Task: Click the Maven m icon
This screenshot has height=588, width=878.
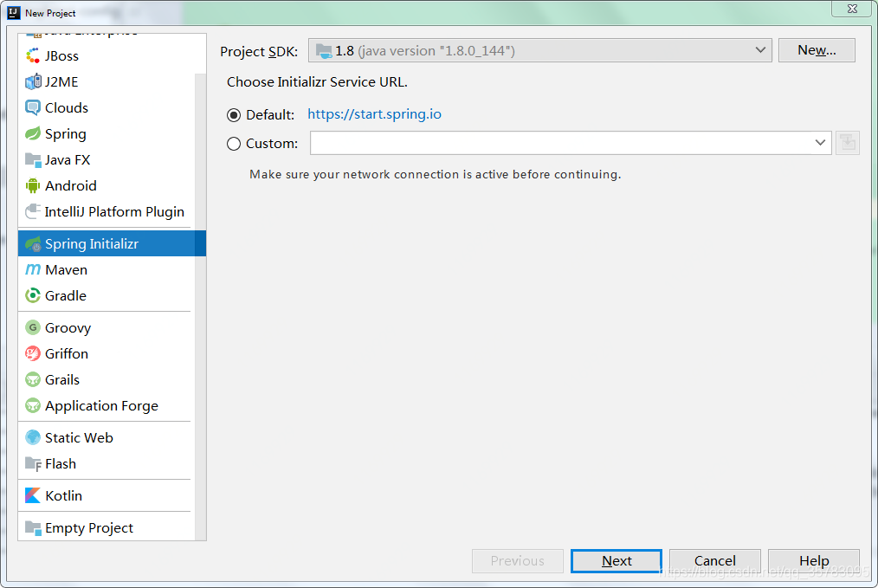Action: tap(33, 270)
